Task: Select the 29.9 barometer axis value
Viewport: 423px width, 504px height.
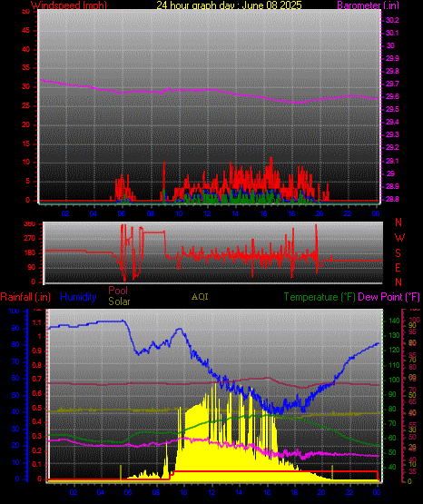Action: point(392,58)
